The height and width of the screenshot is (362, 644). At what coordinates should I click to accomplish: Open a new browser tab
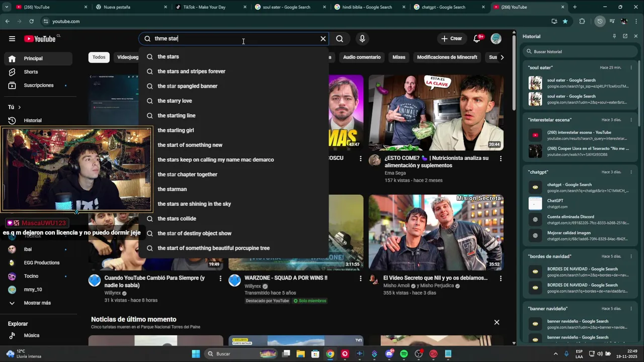(x=575, y=7)
